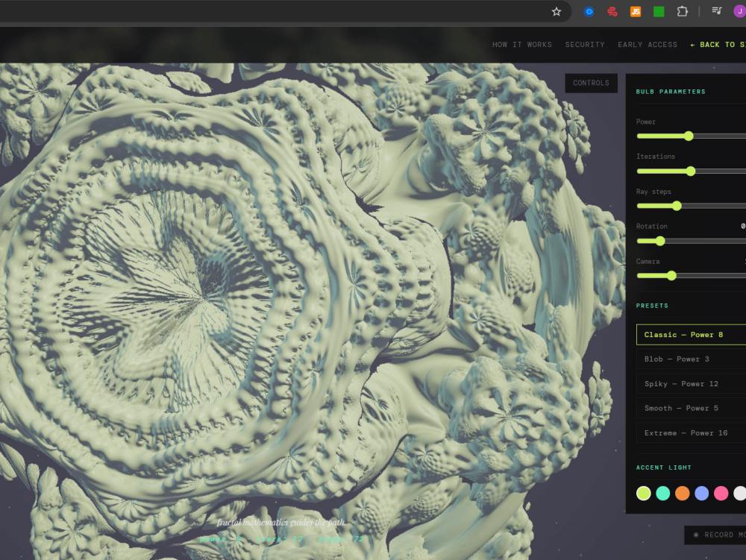Select the Spiky – Power 12 preset
Viewport: 746px width, 560px height.
pos(691,383)
